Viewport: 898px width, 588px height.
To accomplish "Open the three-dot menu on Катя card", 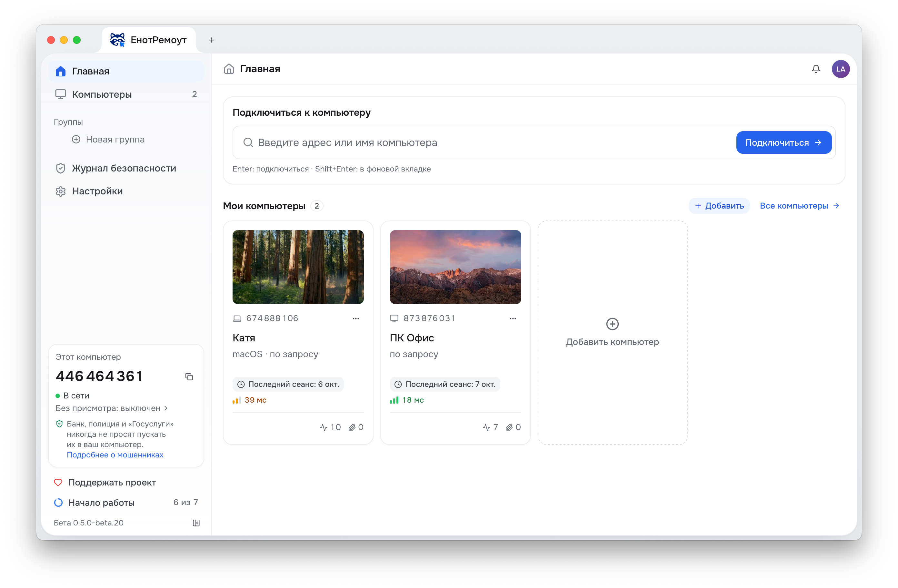I will point(356,318).
